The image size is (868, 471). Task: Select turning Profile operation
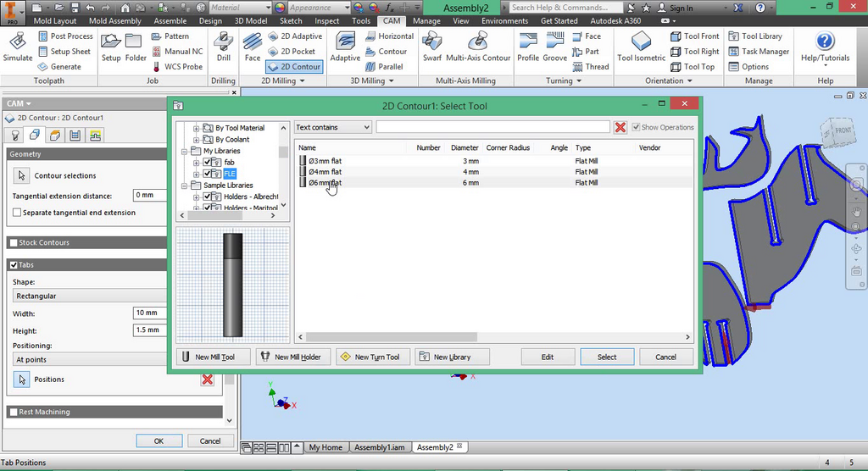coord(528,47)
